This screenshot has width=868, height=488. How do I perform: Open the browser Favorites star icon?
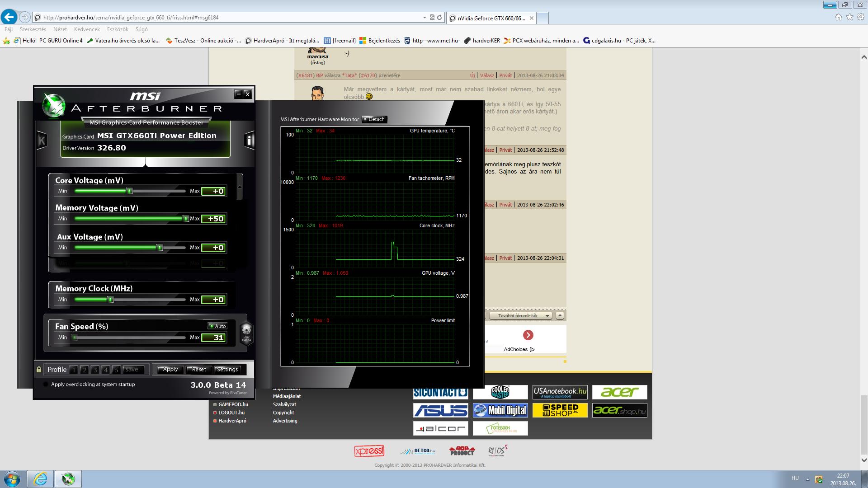(x=849, y=17)
